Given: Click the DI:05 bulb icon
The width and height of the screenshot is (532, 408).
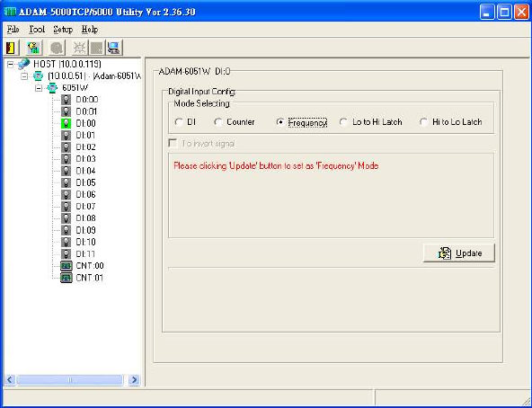Looking at the screenshot, I should 66,183.
